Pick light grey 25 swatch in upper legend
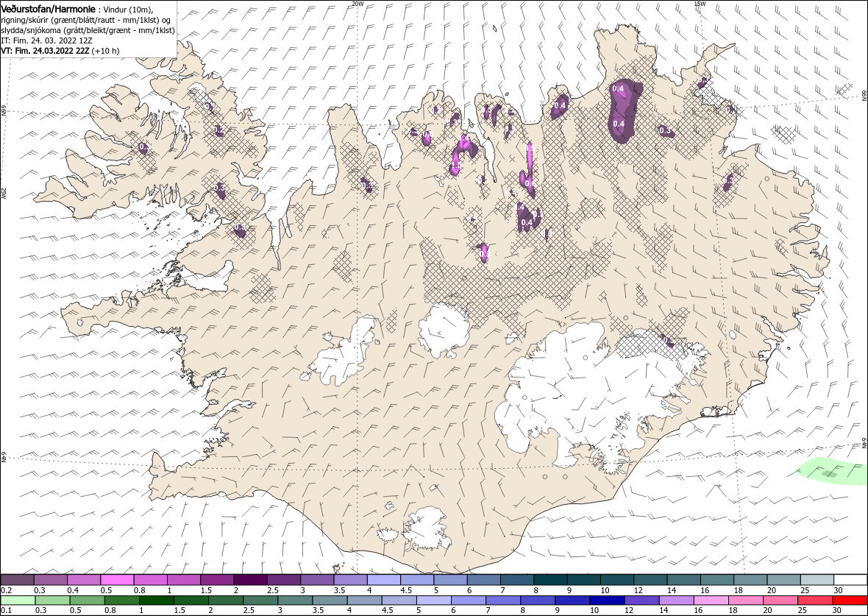This screenshot has height=616, width=868. point(817,580)
